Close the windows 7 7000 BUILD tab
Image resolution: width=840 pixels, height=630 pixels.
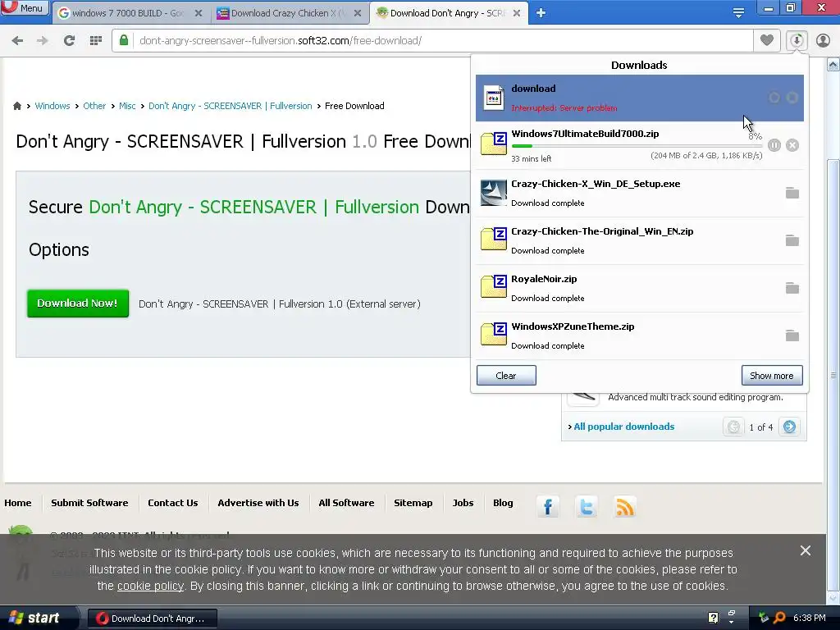pos(199,13)
